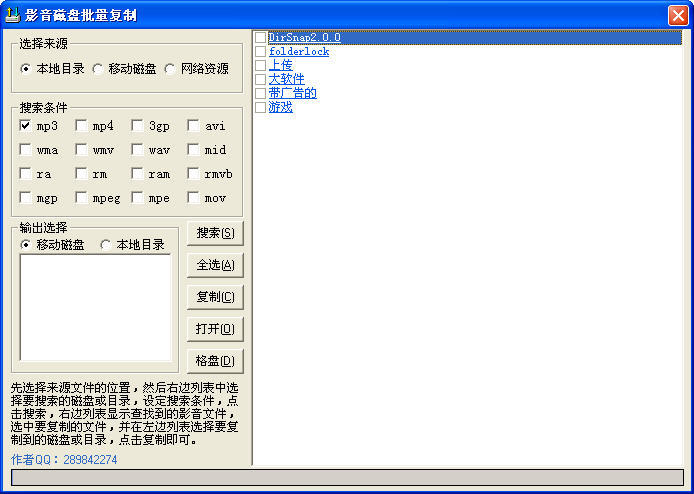Tick the checkbox beside 大软件
This screenshot has height=494, width=694.
pyautogui.click(x=261, y=80)
